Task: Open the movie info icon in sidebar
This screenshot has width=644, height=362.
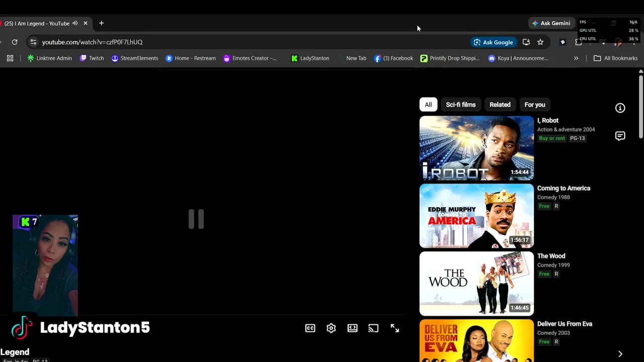Action: [620, 108]
